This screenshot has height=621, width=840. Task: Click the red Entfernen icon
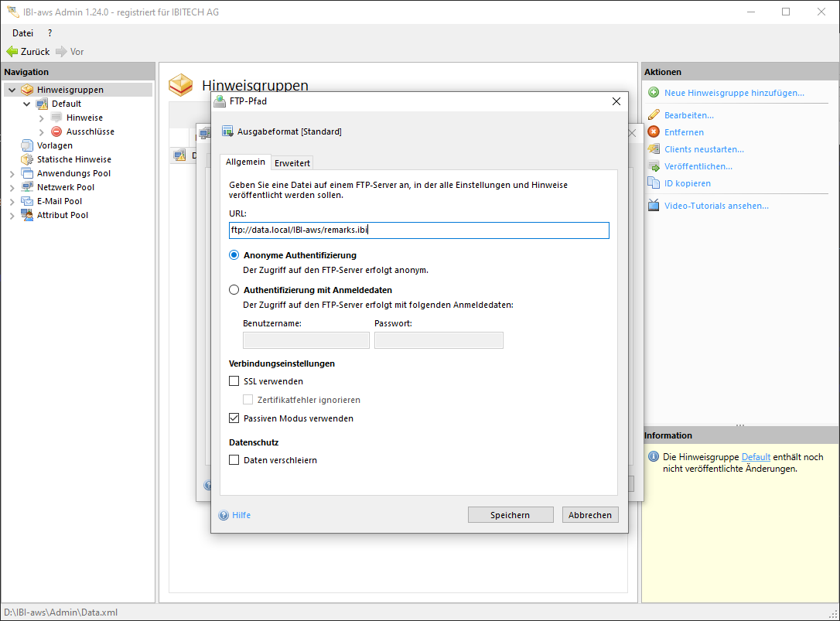click(x=654, y=132)
